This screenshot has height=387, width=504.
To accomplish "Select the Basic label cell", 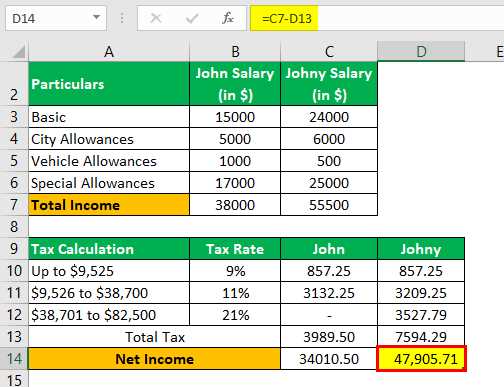I will pyautogui.click(x=109, y=117).
